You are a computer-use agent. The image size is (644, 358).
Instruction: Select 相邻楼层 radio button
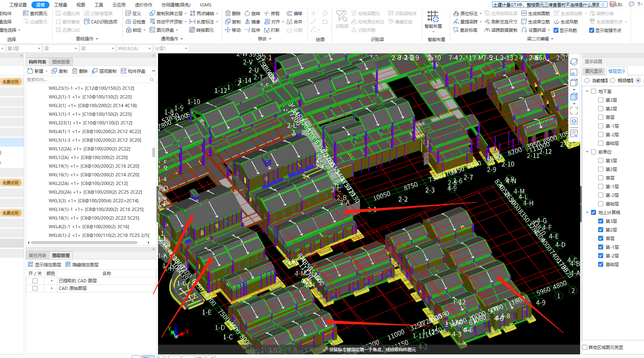[x=613, y=80]
